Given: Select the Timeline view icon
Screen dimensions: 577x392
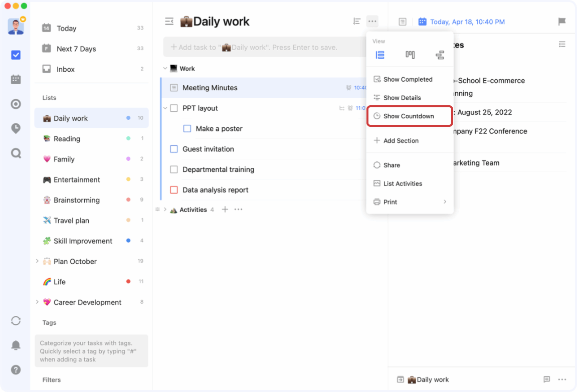Looking at the screenshot, I should (440, 55).
